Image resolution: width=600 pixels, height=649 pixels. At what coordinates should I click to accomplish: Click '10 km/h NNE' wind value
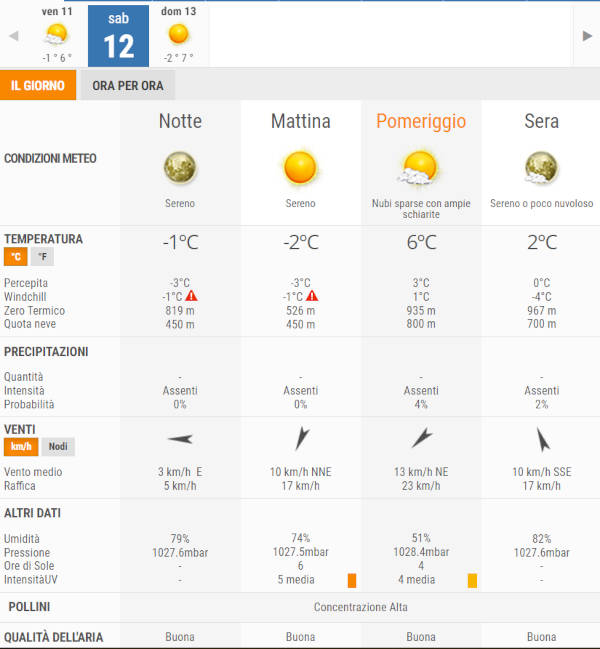point(301,472)
